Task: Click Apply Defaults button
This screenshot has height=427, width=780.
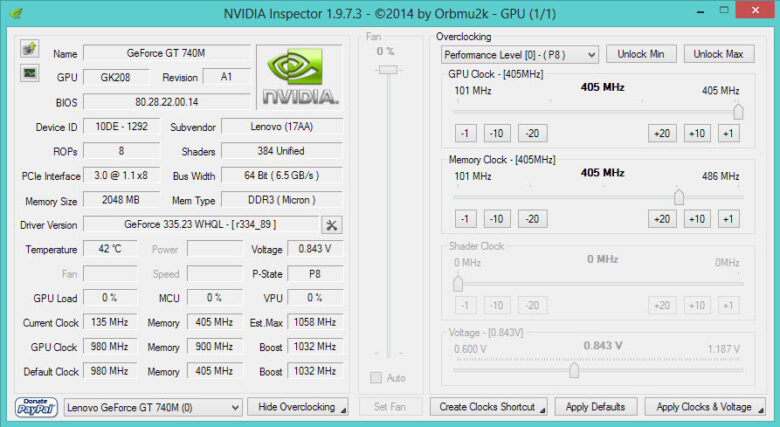Action: point(595,407)
